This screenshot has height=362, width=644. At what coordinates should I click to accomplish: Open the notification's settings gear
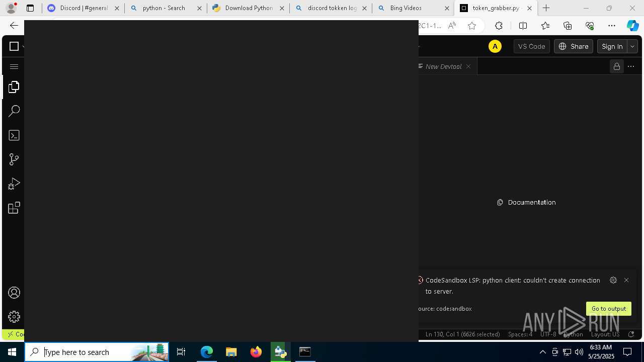pos(613,280)
